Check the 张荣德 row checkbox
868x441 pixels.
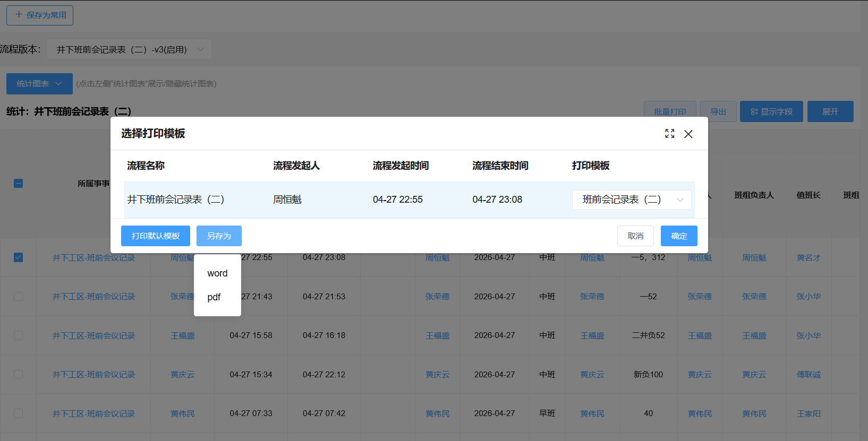(x=18, y=296)
